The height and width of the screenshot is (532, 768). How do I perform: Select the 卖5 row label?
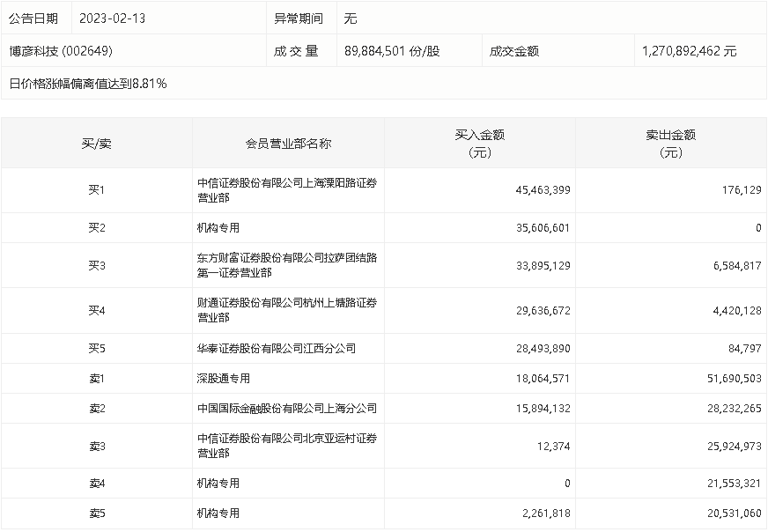pyautogui.click(x=97, y=514)
